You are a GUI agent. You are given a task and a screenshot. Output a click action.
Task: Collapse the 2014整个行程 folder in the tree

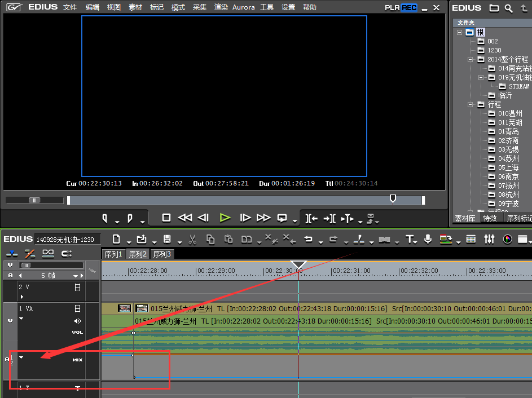pyautogui.click(x=470, y=59)
